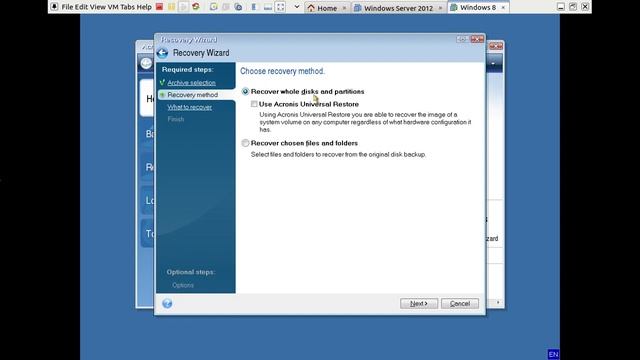Select the Recovery method step
This screenshot has height=360, width=640.
coord(193,95)
